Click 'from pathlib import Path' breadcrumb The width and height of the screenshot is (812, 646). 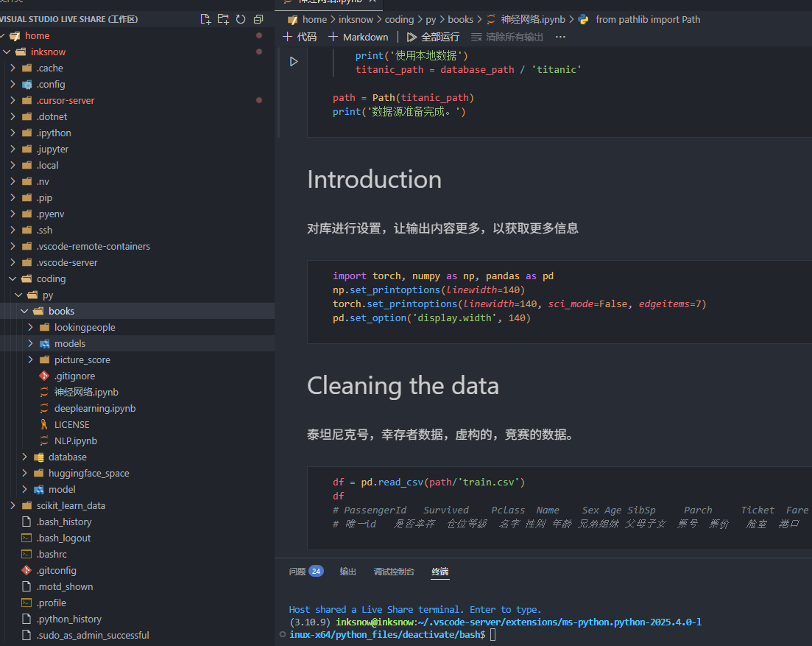tap(648, 20)
